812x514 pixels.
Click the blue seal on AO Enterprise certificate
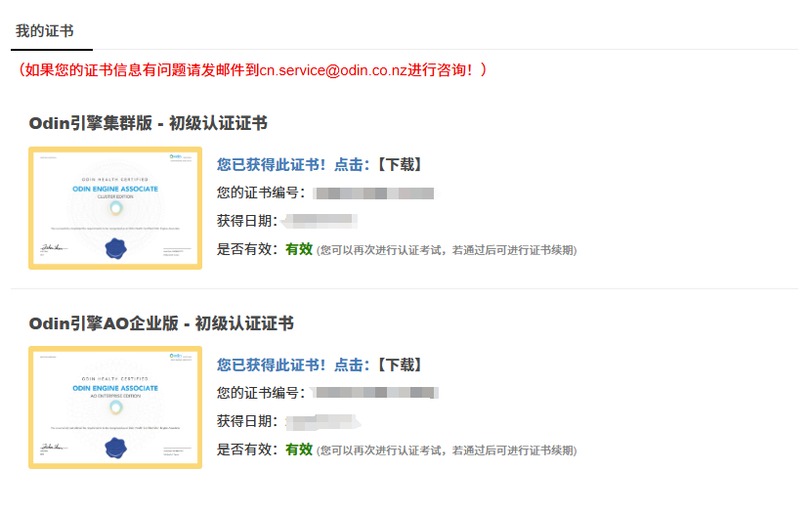coord(115,449)
